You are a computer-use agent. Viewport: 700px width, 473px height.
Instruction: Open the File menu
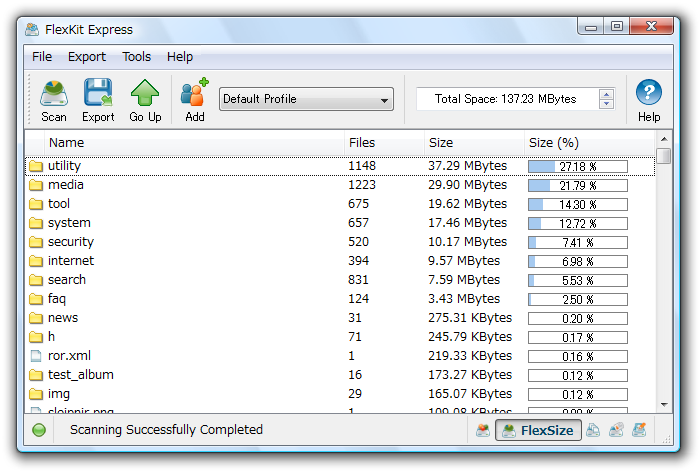(42, 57)
